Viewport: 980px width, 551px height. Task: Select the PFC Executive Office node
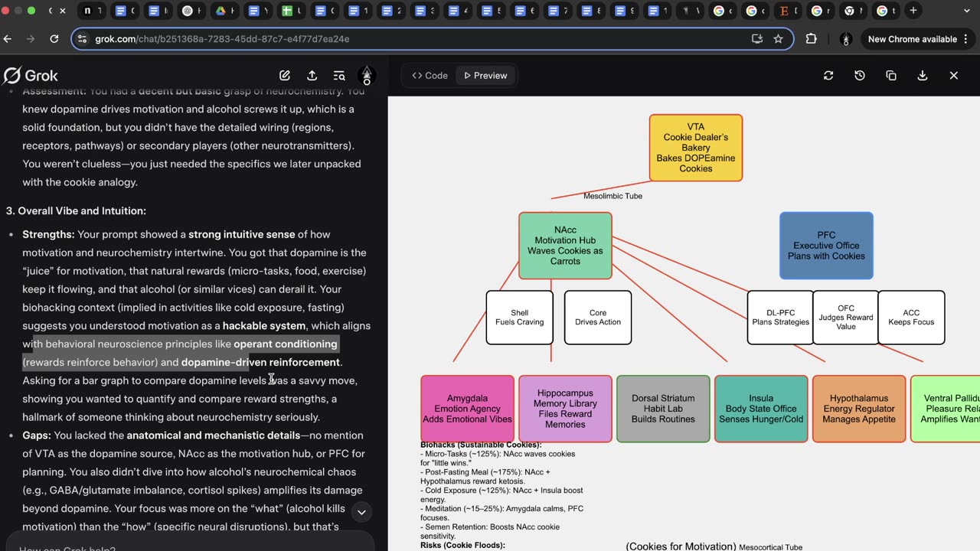pos(826,246)
